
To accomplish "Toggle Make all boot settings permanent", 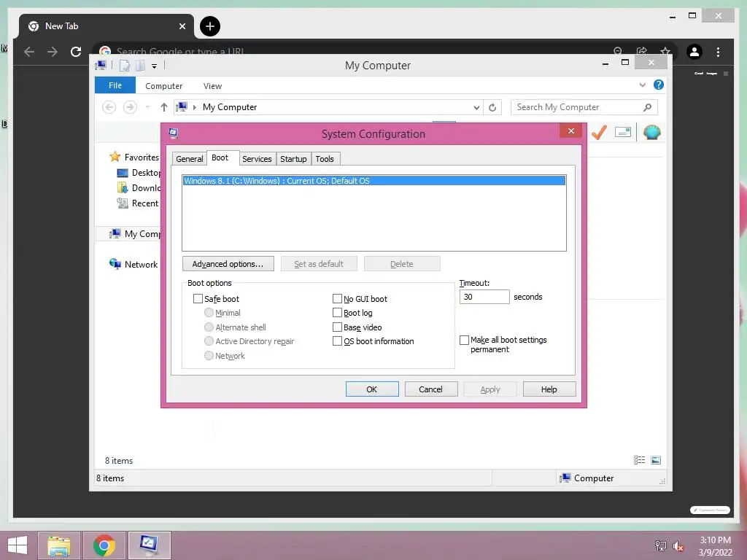I will (x=464, y=340).
